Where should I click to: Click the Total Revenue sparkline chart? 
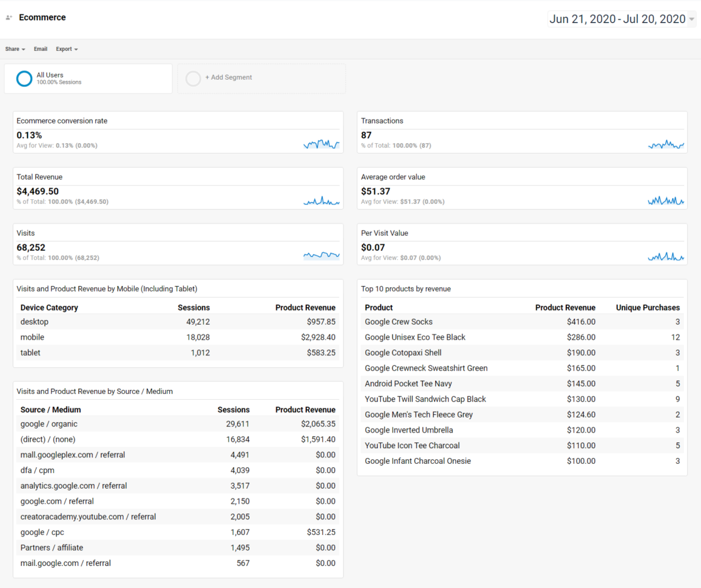[321, 201]
